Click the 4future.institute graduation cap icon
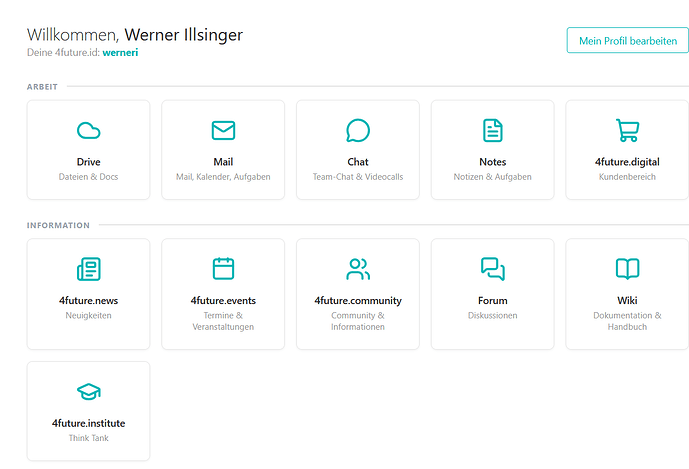Image resolution: width=689 pixels, height=469 pixels. pos(88,392)
